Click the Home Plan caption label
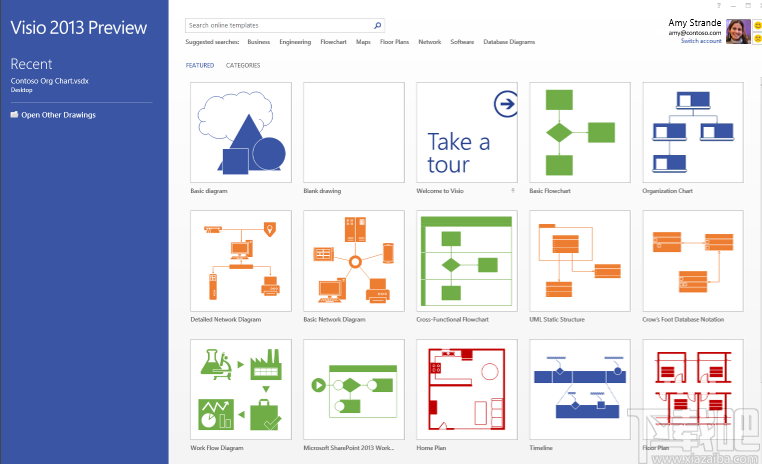 [x=431, y=448]
